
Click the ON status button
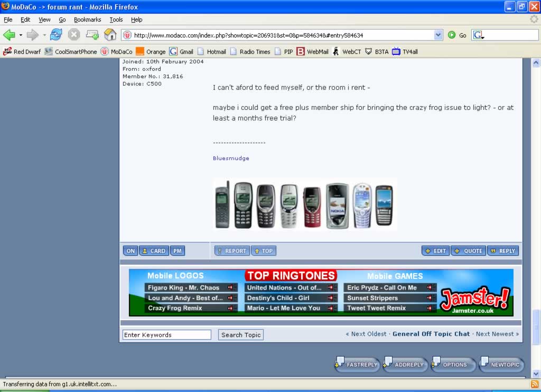point(130,251)
